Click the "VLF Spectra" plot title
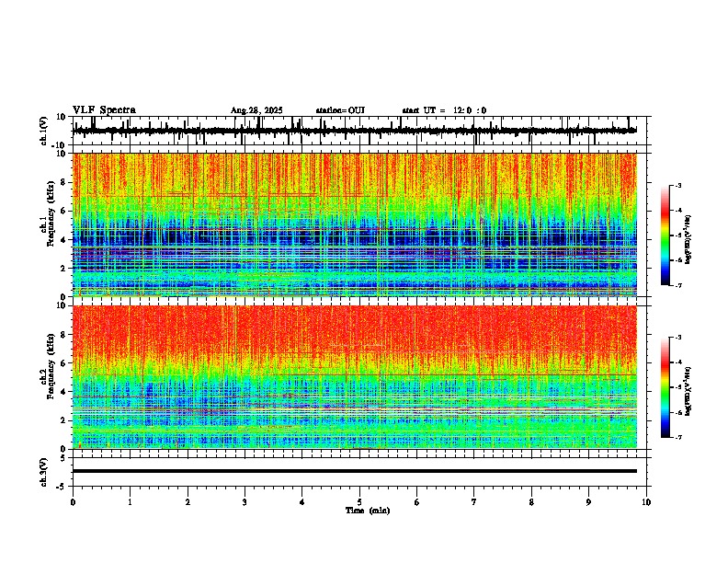The width and height of the screenshot is (728, 563). pos(104,110)
